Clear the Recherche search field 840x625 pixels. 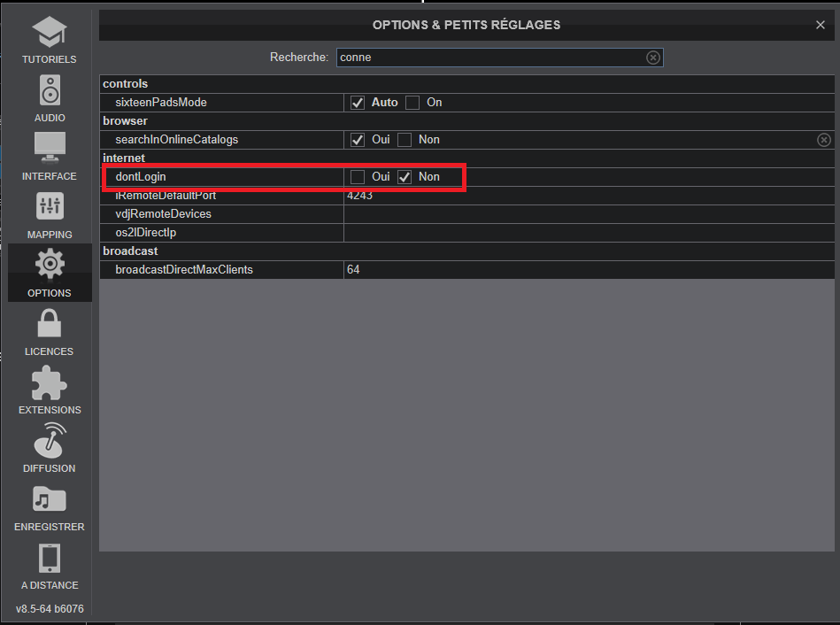pyautogui.click(x=652, y=58)
